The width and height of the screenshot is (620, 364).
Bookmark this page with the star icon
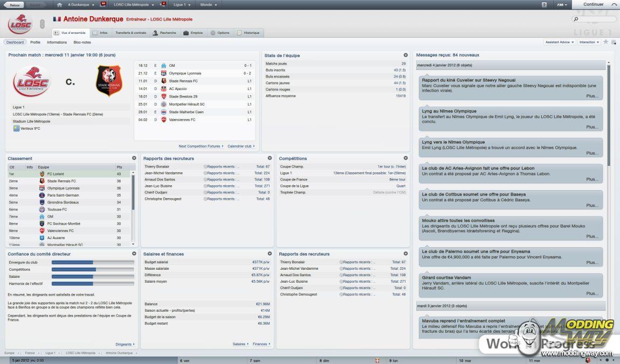click(605, 42)
